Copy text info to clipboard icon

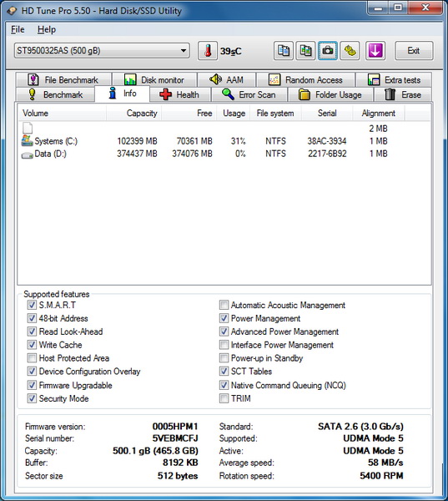point(284,50)
